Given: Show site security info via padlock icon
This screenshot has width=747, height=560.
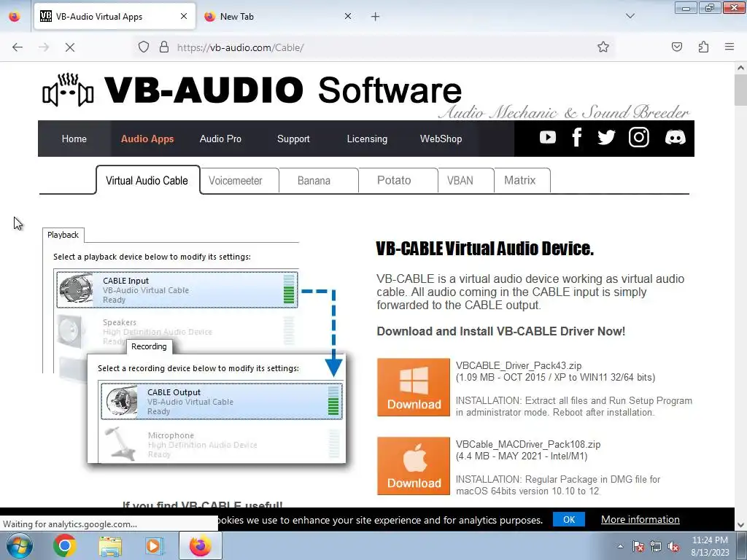Looking at the screenshot, I should click(x=164, y=47).
